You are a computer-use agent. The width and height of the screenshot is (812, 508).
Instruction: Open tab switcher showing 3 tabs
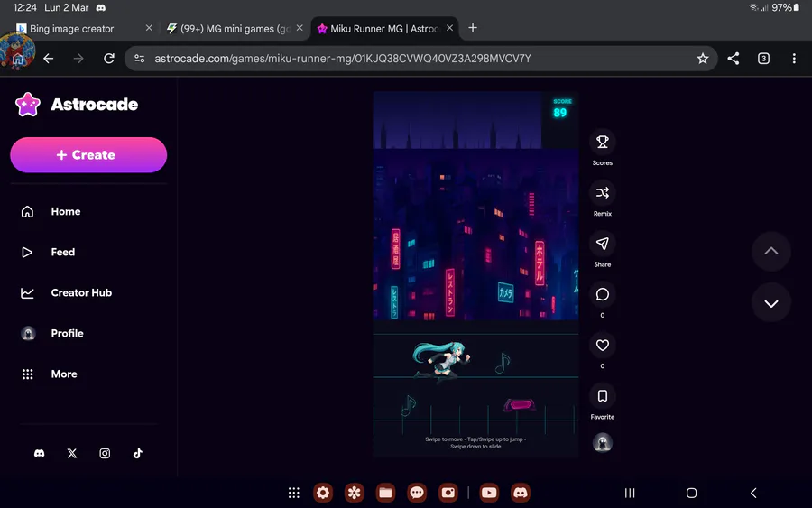click(763, 59)
